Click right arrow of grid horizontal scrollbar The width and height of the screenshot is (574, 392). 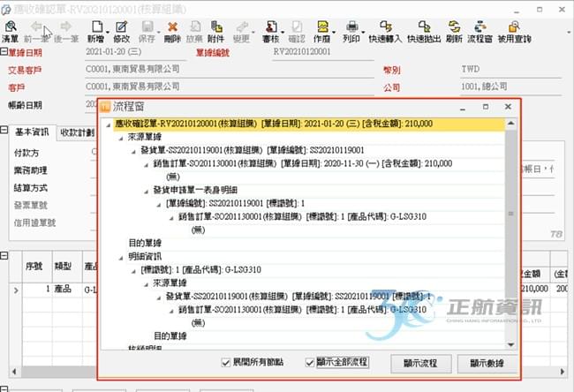pyautogui.click(x=563, y=372)
